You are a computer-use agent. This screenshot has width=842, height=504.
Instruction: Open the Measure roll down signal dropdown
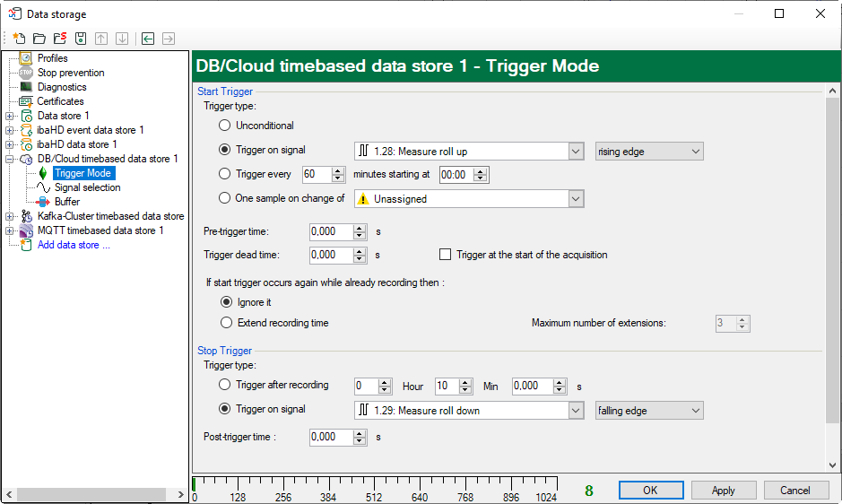pos(576,411)
